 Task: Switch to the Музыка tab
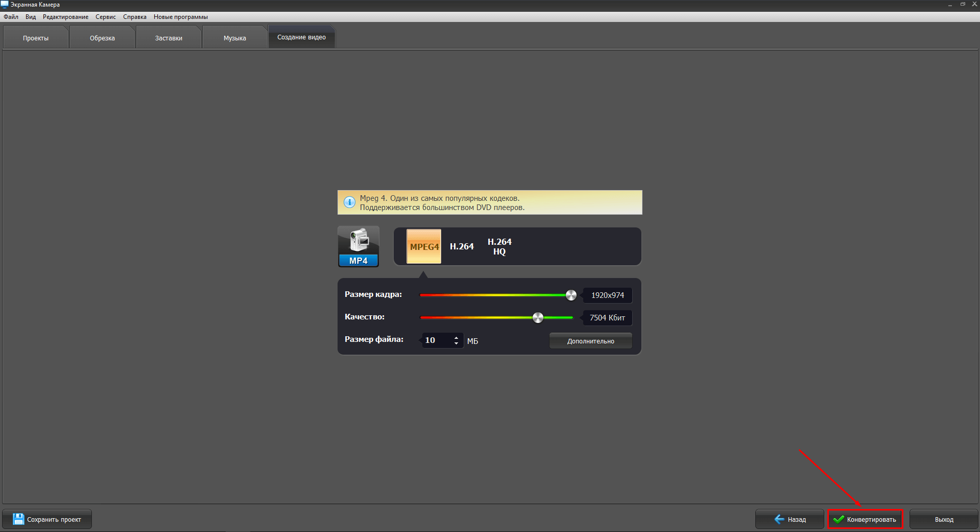click(235, 38)
